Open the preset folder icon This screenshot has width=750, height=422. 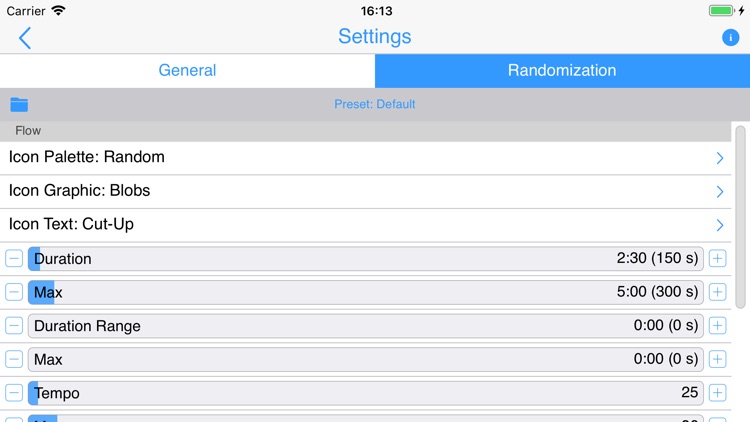coord(19,104)
